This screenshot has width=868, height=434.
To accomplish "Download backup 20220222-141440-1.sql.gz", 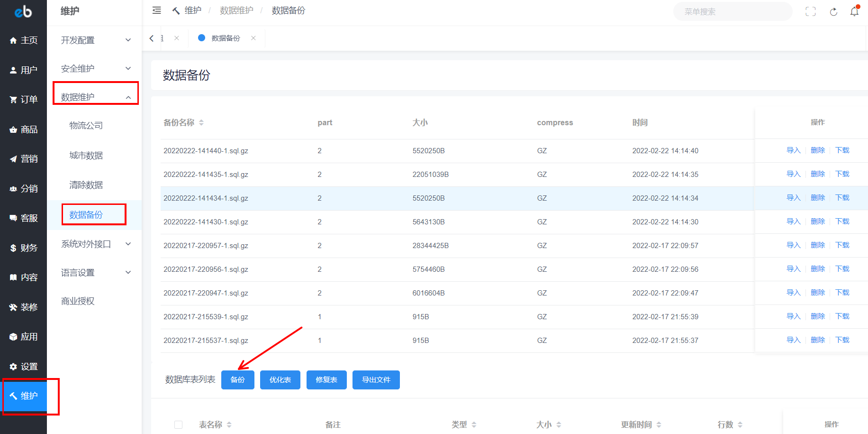I will 842,150.
